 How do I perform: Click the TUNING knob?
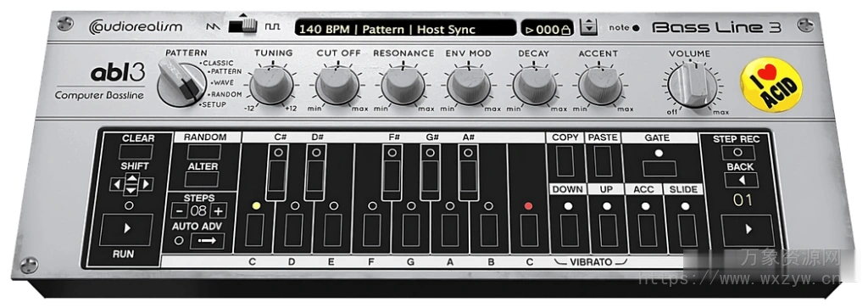pos(271,86)
